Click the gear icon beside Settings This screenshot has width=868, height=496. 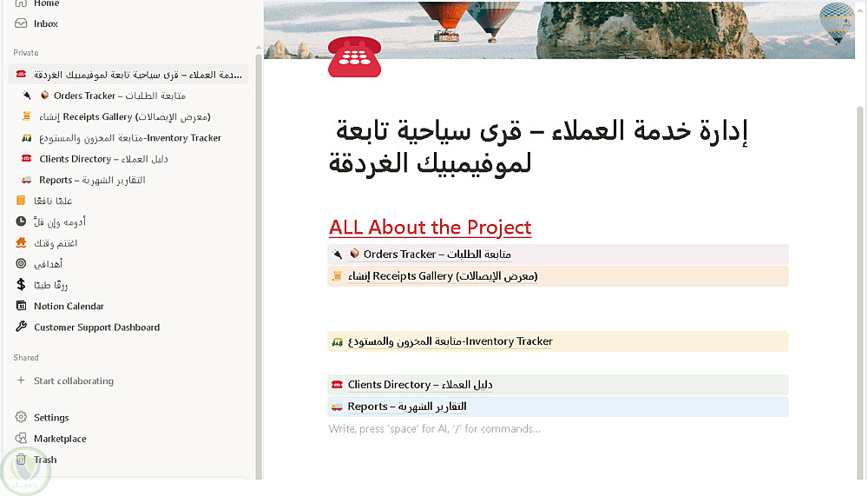tap(22, 418)
